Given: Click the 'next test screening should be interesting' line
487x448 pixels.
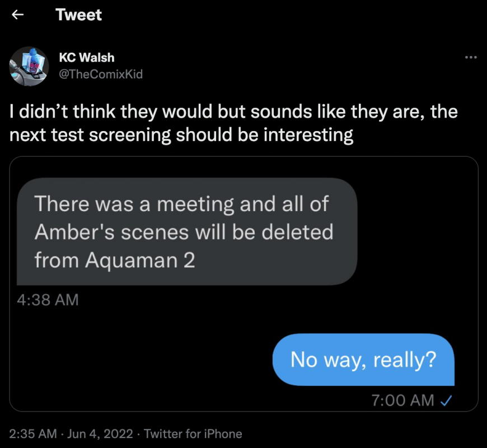Looking at the screenshot, I should point(182,135).
